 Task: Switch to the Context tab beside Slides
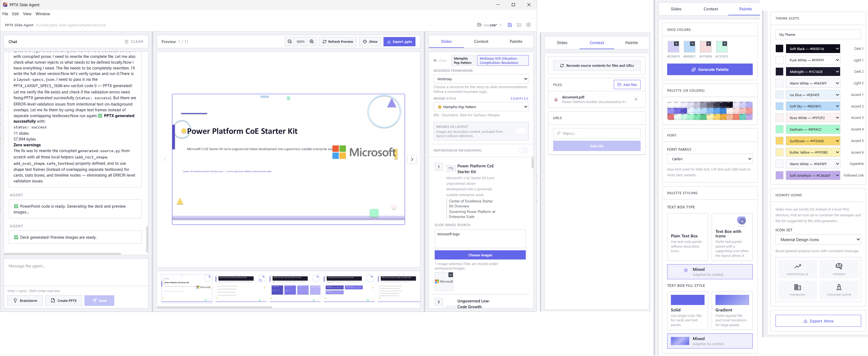[x=480, y=41]
